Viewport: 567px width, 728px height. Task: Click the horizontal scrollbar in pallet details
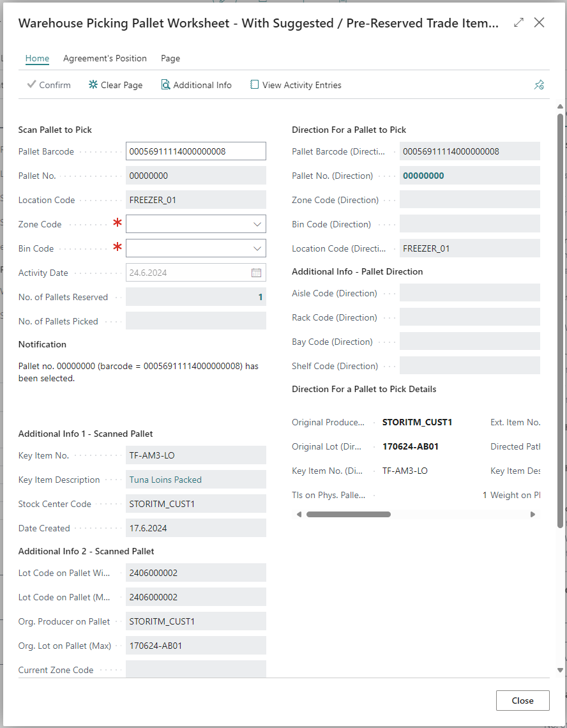coord(348,514)
